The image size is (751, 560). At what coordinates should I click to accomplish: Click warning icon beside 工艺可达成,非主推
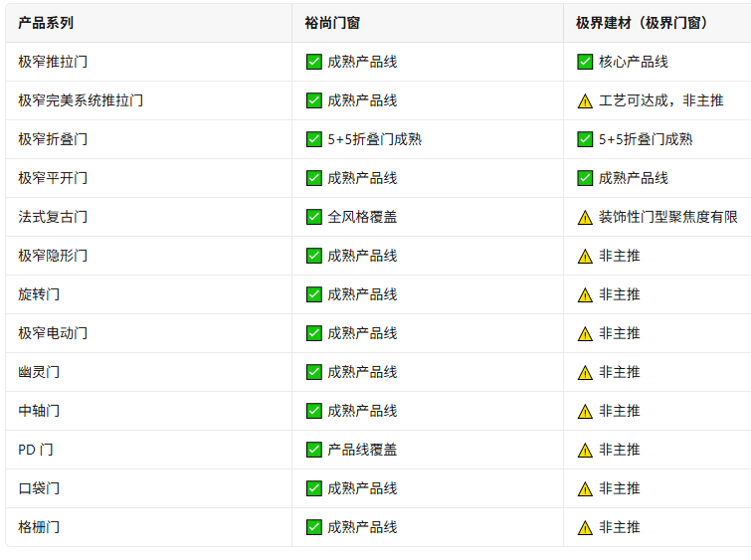coord(585,101)
